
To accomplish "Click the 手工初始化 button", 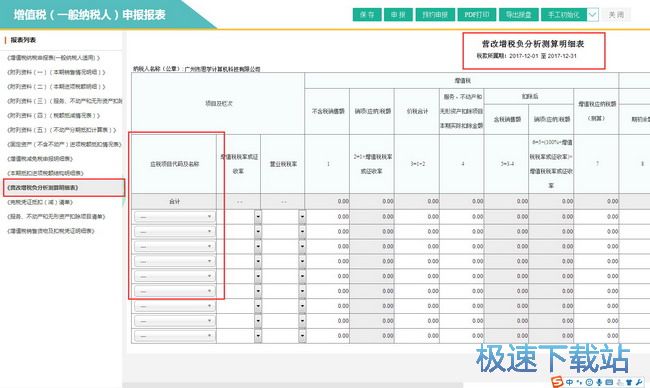I will pyautogui.click(x=564, y=15).
